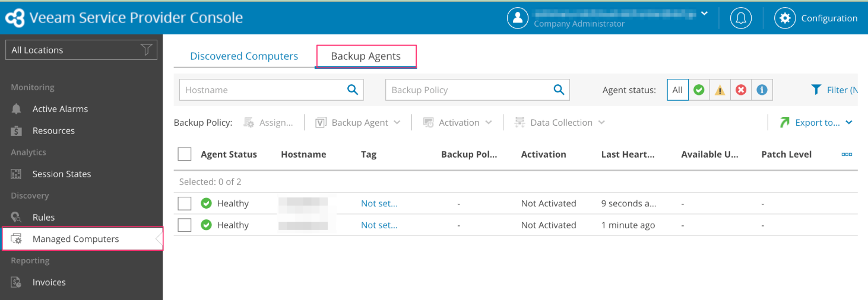Open the Backup Agent dropdown
Viewport: 868px width, 300px height.
[x=357, y=122]
